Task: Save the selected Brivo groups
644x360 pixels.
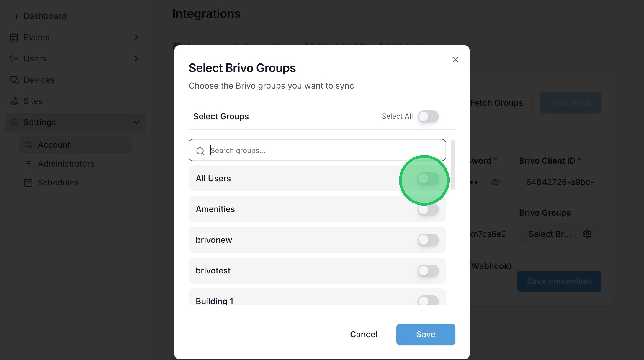Action: 425,334
